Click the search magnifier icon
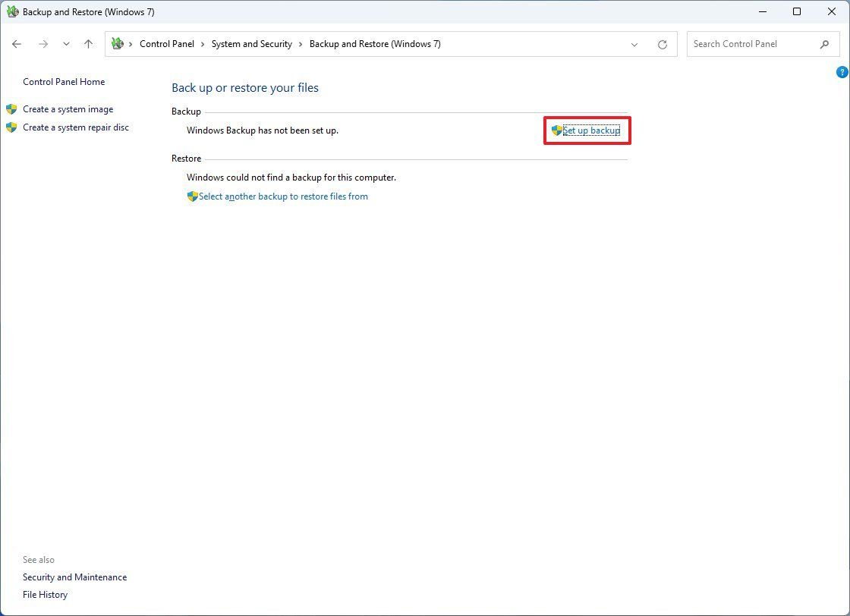Screen dimensions: 850x616 tap(824, 44)
